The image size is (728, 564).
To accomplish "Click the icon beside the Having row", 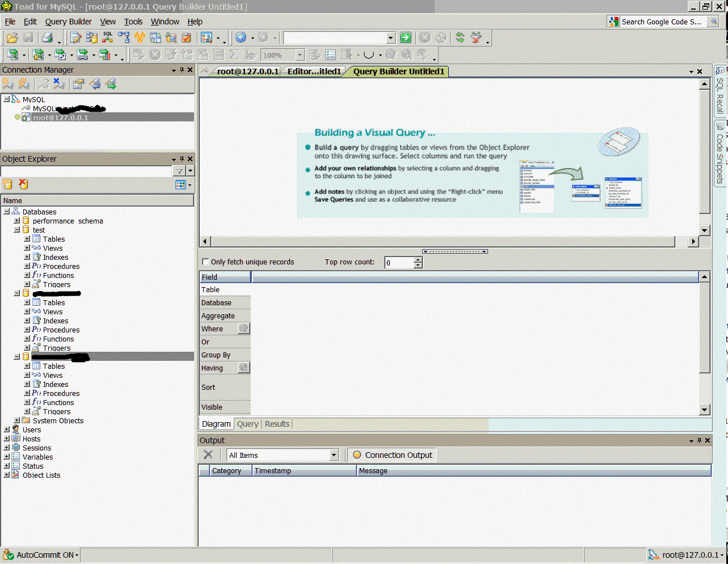I will coord(243,368).
